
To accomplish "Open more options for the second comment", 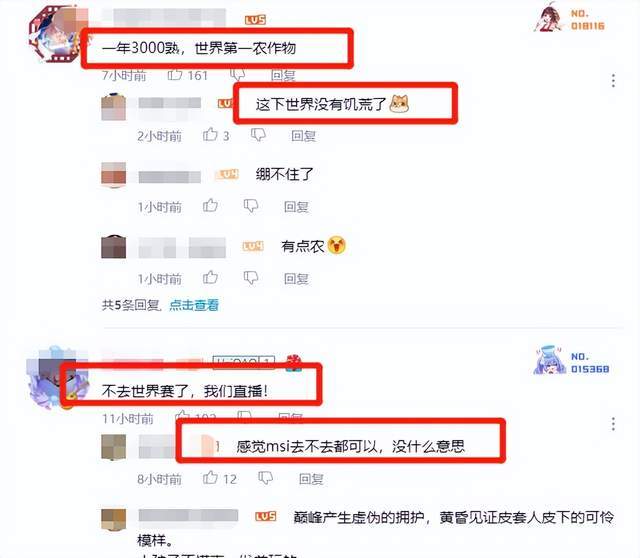I will (x=613, y=424).
